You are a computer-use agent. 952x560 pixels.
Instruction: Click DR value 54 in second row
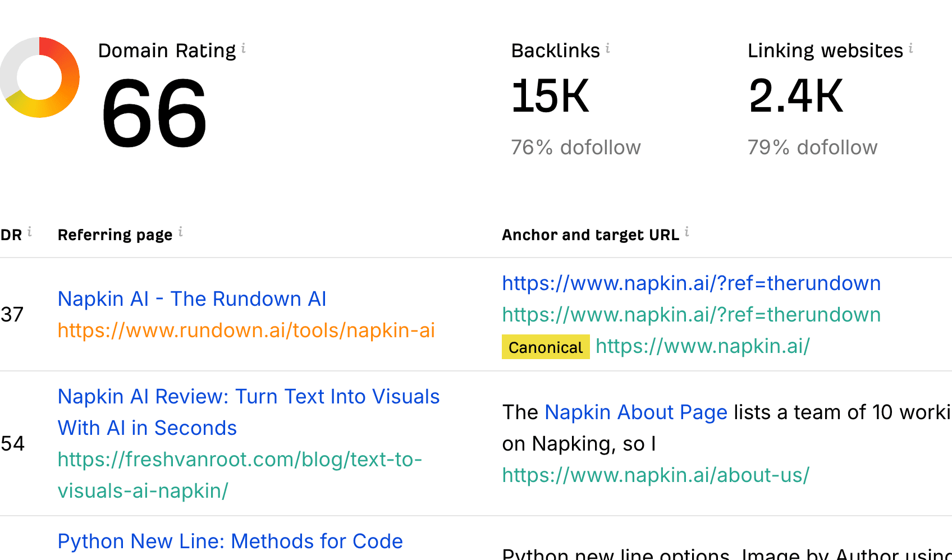12,444
